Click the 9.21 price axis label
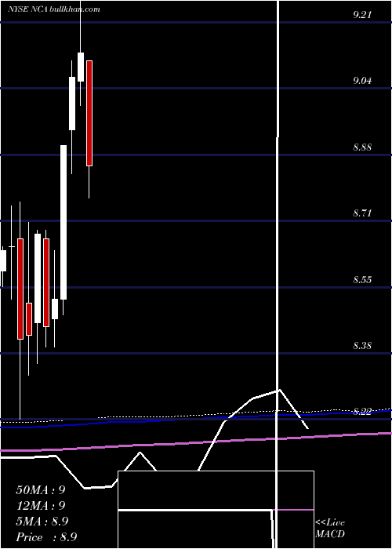This screenshot has height=549, width=392. pos(362,15)
